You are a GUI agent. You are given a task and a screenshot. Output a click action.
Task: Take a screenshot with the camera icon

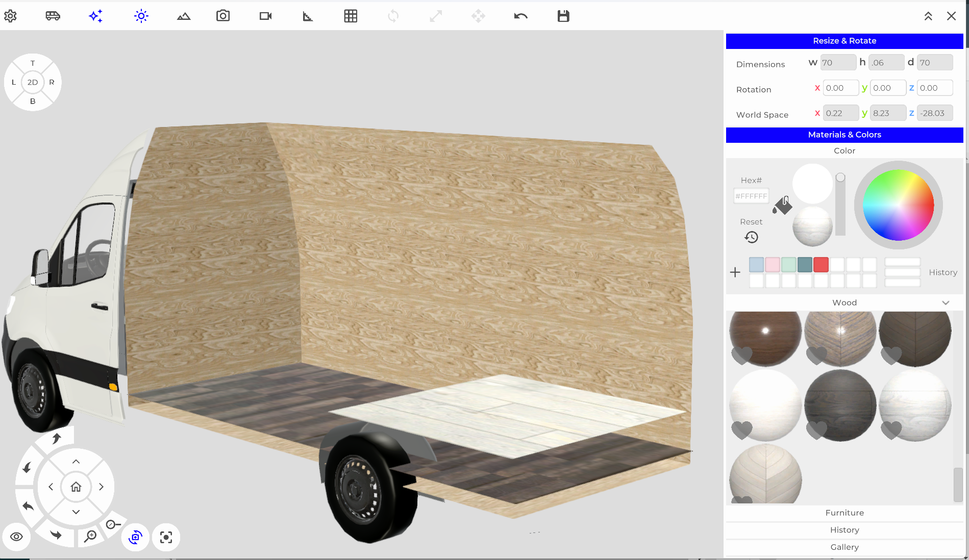[x=223, y=16]
